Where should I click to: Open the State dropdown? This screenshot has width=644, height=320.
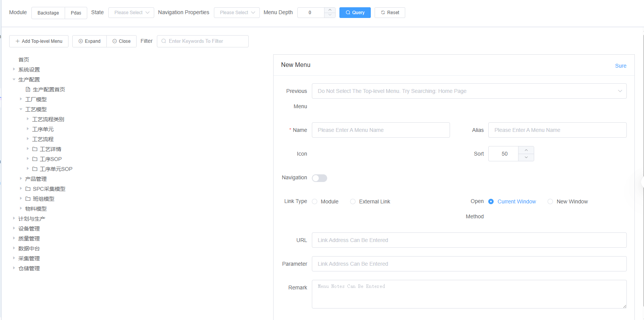(x=131, y=13)
